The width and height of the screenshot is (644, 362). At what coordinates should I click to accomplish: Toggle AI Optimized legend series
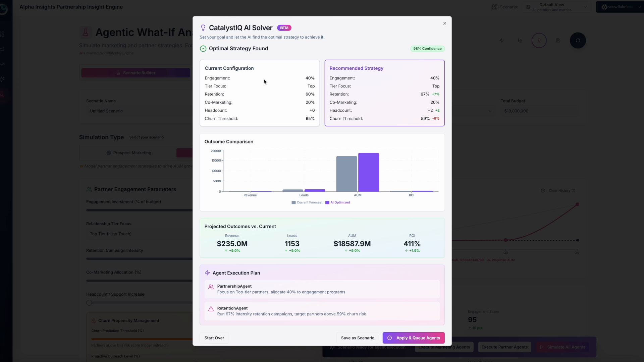tap(337, 202)
